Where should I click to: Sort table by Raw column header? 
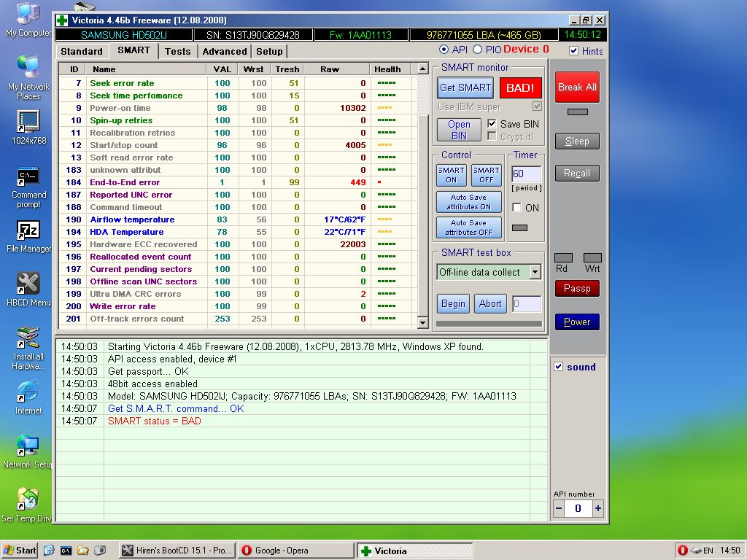pos(336,69)
